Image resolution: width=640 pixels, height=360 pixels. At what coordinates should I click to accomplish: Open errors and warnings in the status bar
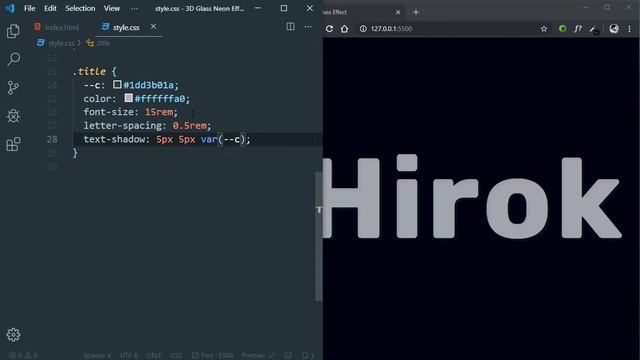click(x=23, y=356)
